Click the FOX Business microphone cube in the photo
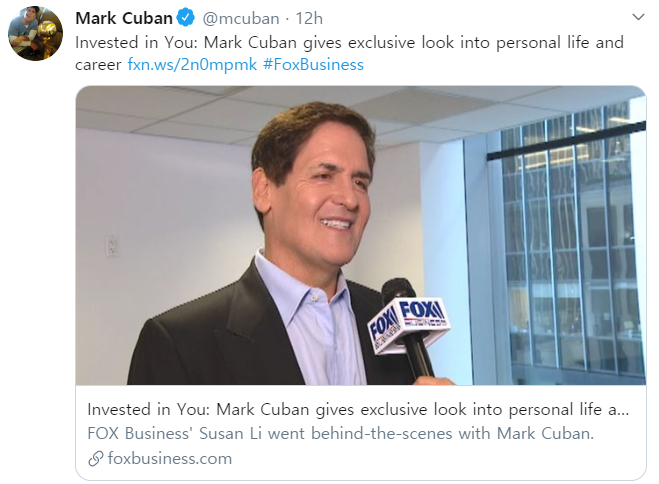 pyautogui.click(x=409, y=325)
